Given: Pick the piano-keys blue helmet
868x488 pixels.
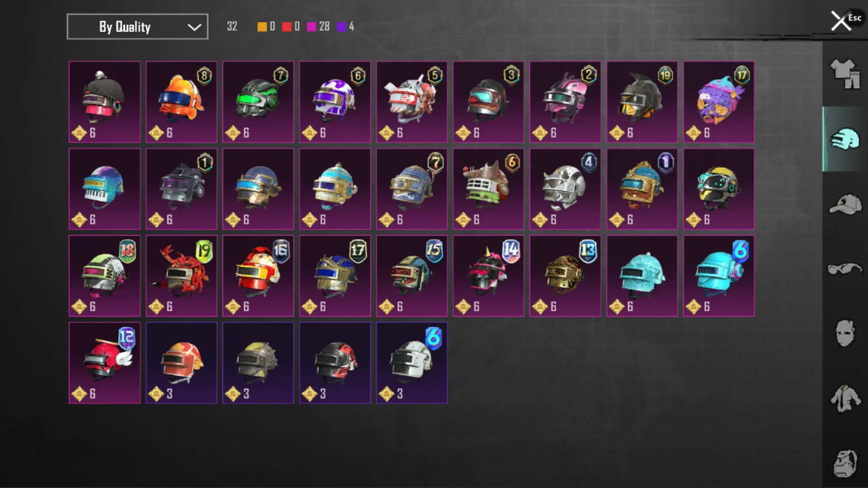Looking at the screenshot, I should [104, 189].
